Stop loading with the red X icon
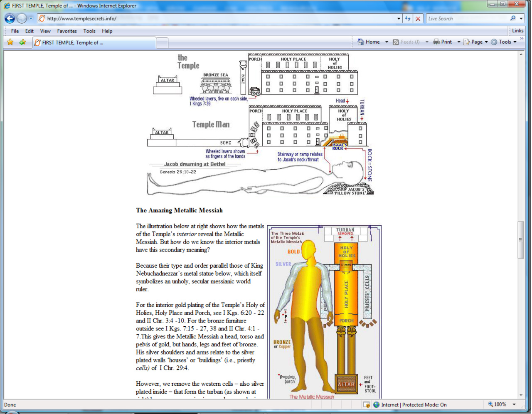 (x=418, y=18)
